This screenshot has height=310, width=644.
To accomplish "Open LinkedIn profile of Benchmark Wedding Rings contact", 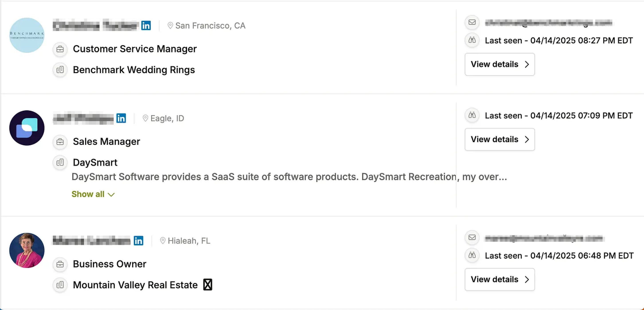I will click(x=146, y=25).
